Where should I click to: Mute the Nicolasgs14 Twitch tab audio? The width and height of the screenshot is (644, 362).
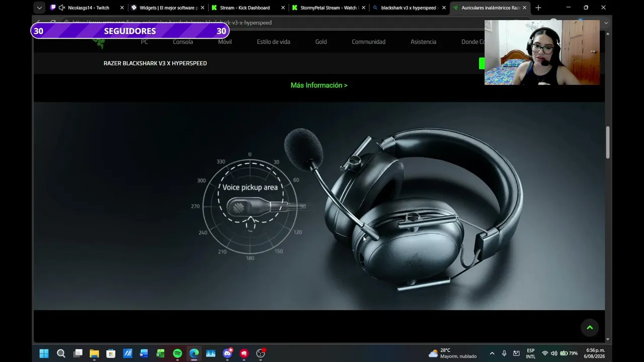(x=62, y=8)
